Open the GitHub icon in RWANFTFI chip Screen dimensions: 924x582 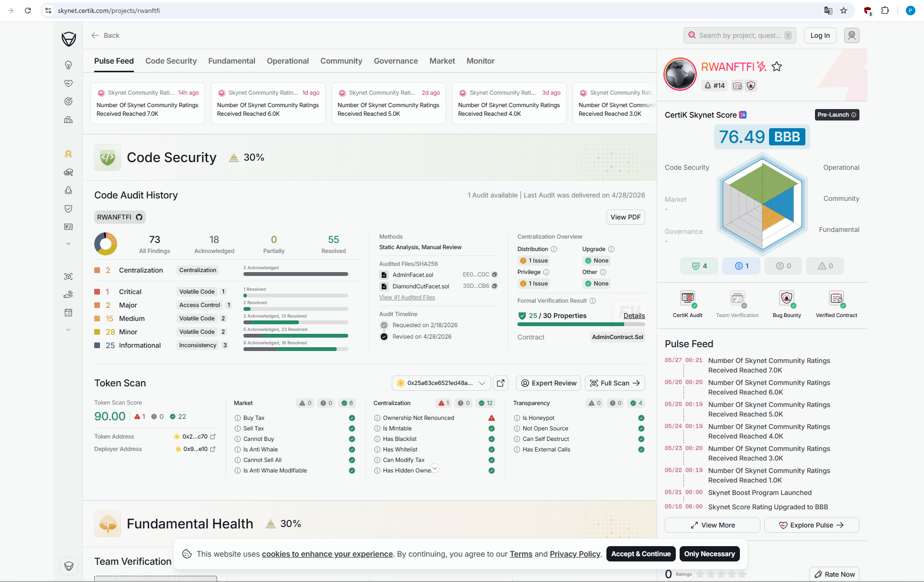coord(139,217)
